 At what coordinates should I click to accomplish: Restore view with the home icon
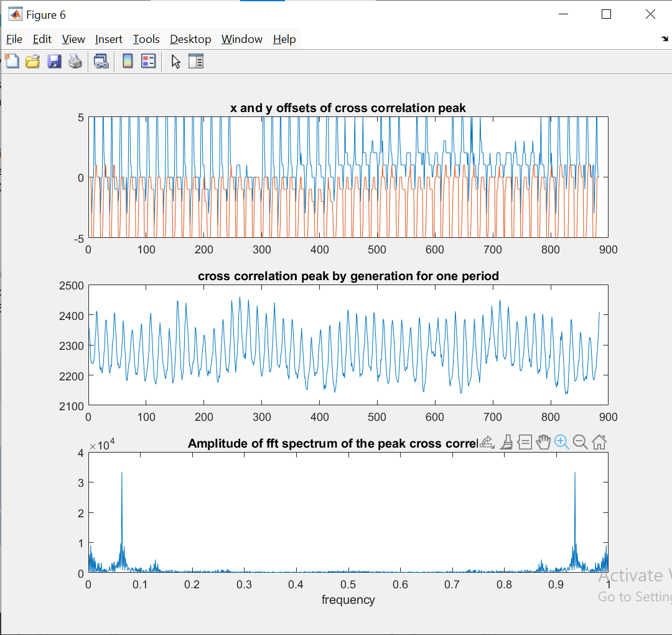coord(599,442)
